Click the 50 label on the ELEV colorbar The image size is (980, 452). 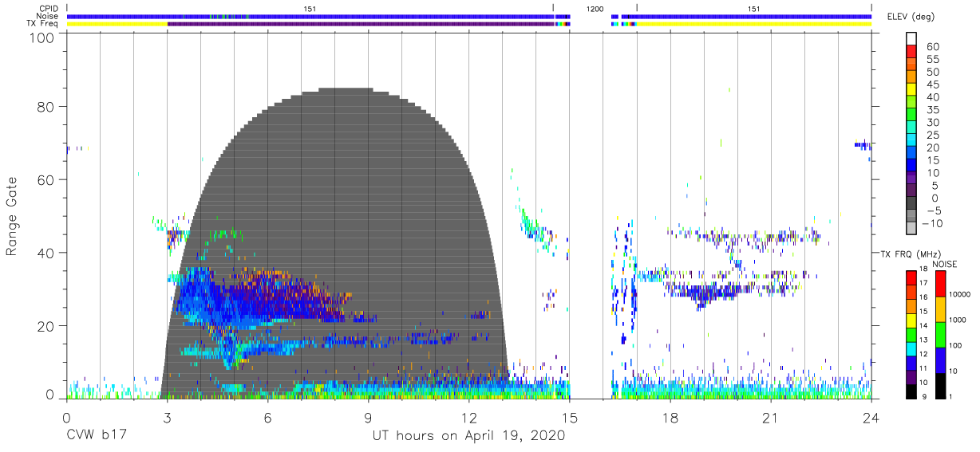click(x=933, y=72)
